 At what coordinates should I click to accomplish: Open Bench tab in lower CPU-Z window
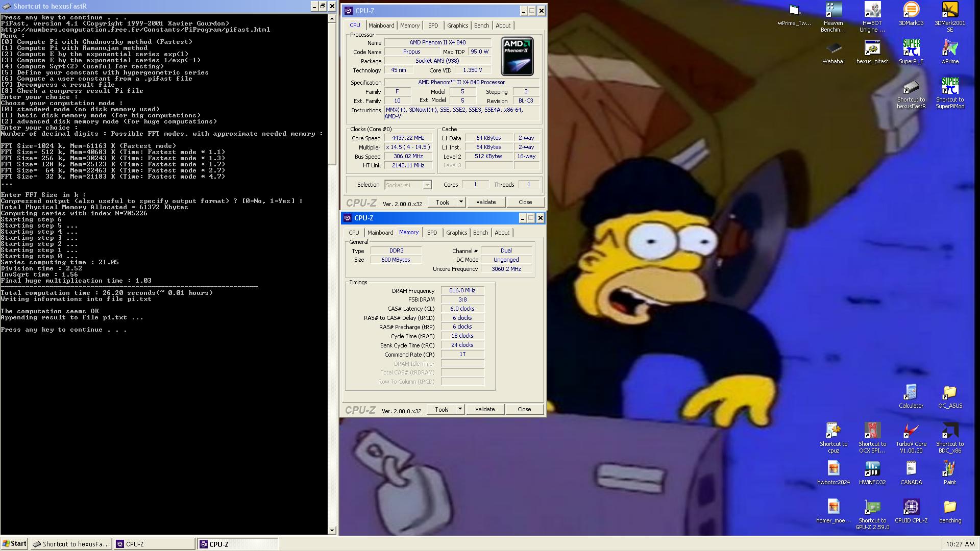(x=480, y=233)
